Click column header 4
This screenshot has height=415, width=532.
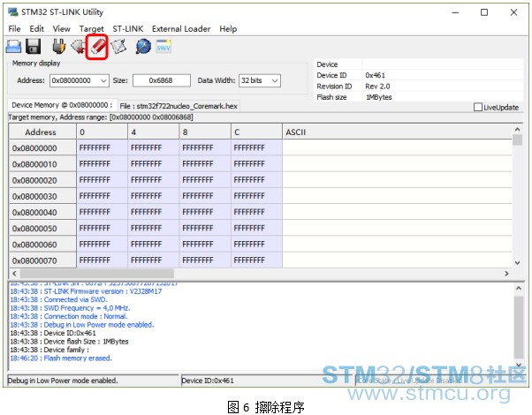click(x=154, y=132)
